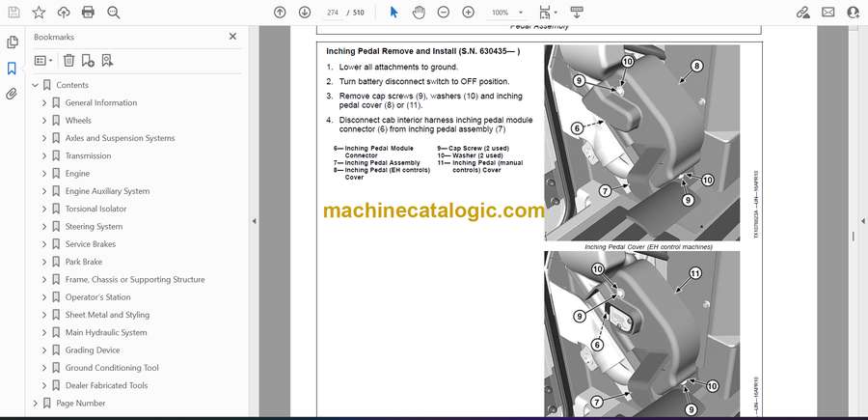
Task: Activate the hand pan tool
Action: pyautogui.click(x=419, y=13)
